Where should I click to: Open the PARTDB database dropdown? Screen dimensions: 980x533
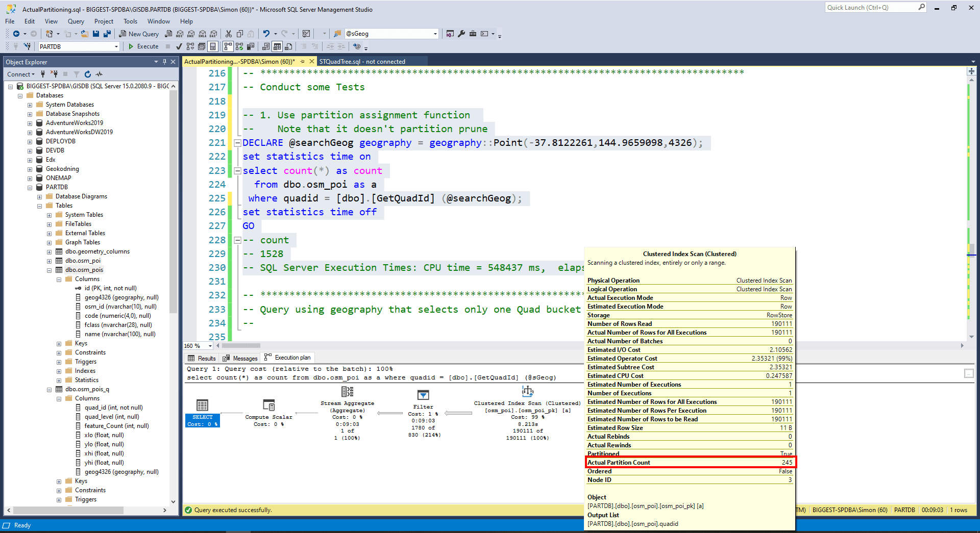[x=117, y=46]
